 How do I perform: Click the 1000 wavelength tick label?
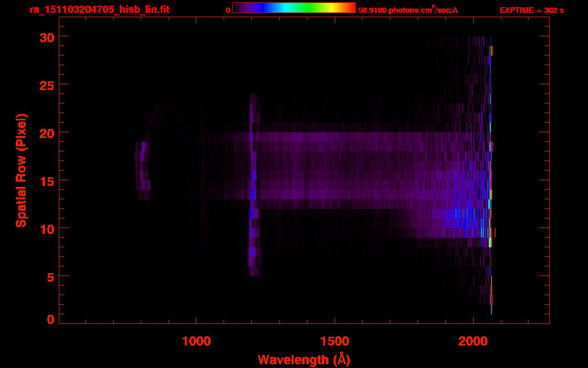coord(196,341)
